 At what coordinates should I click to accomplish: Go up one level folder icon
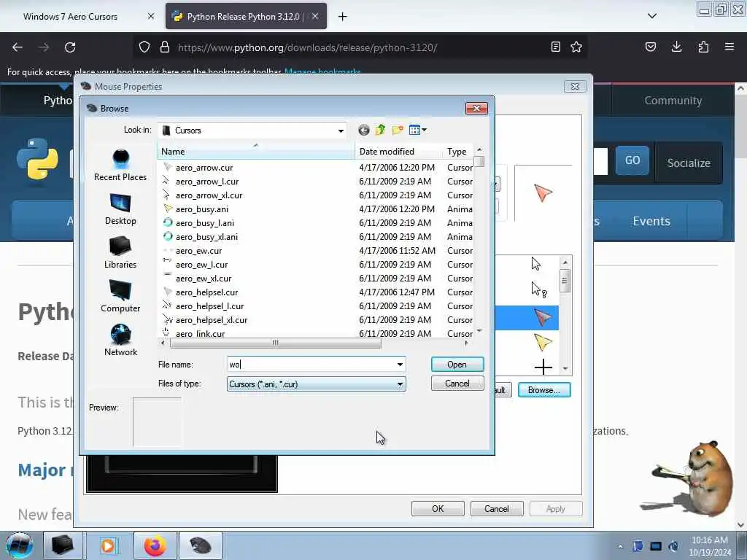pyautogui.click(x=380, y=130)
